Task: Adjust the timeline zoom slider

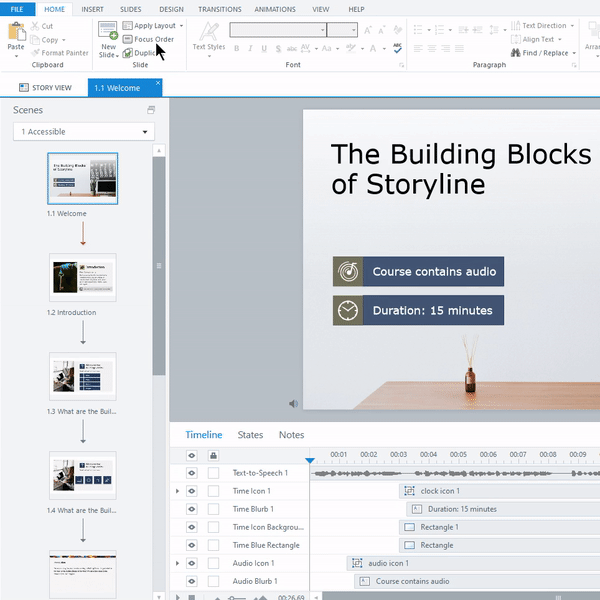Action: pyautogui.click(x=237, y=597)
